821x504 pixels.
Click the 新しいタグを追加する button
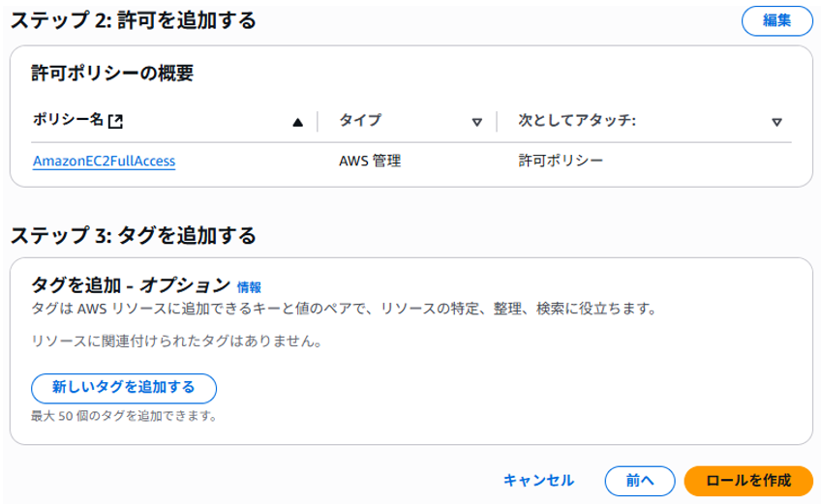coord(124,387)
